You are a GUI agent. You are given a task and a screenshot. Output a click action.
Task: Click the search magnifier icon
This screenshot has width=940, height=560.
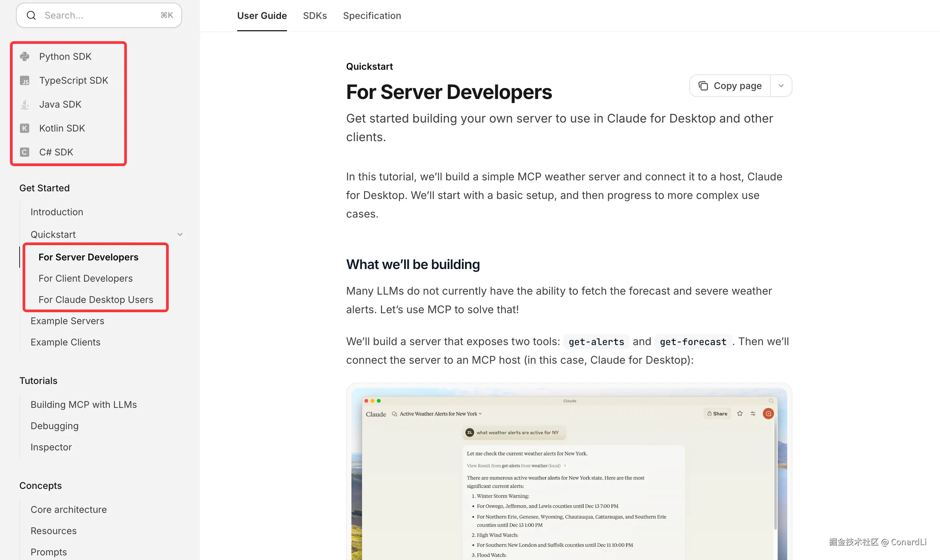point(31,16)
